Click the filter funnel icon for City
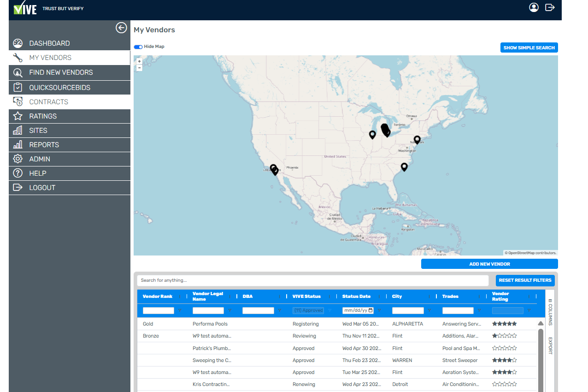The image size is (588, 392). 429,310
